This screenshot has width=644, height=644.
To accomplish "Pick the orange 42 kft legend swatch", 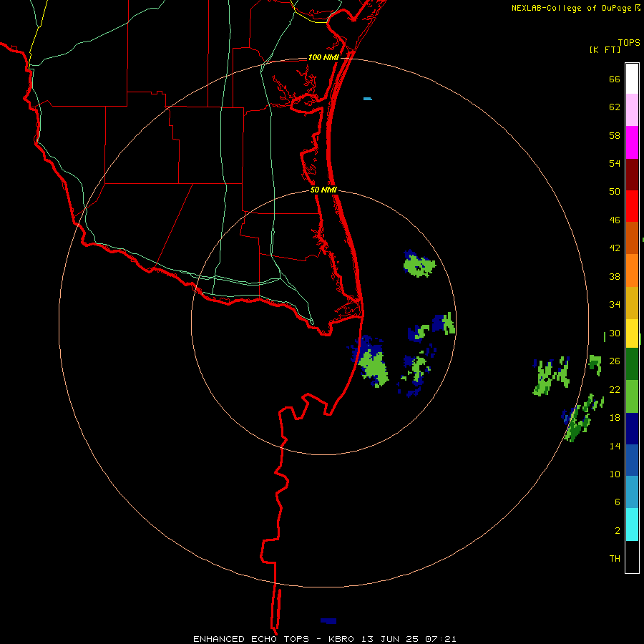I will 632,270.
